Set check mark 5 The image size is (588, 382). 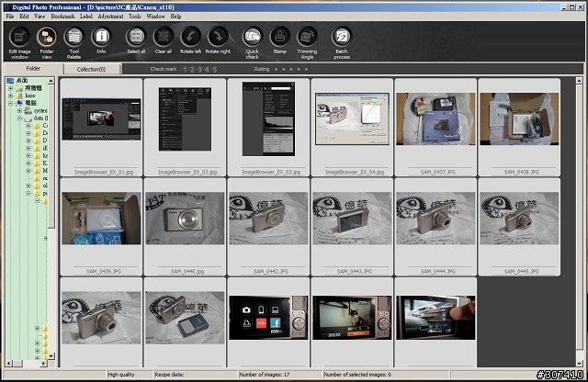click(214, 70)
